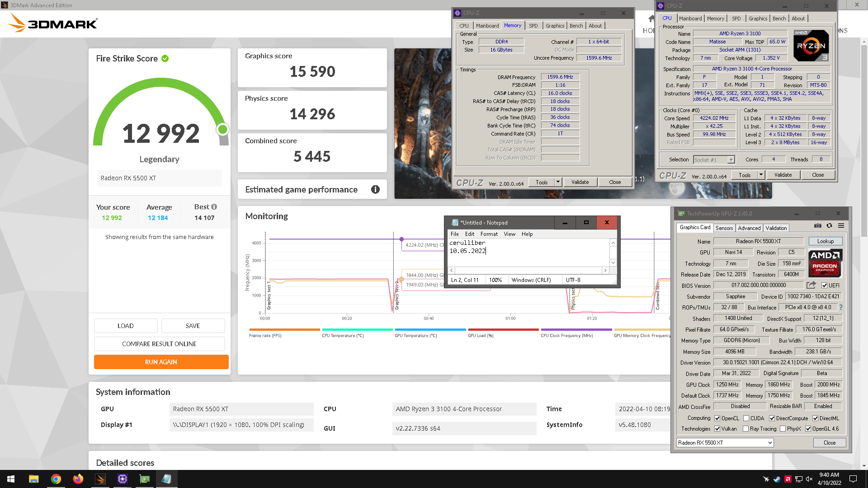Open the Bus Interface help question mark
The width and height of the screenshot is (868, 488).
coord(841,307)
